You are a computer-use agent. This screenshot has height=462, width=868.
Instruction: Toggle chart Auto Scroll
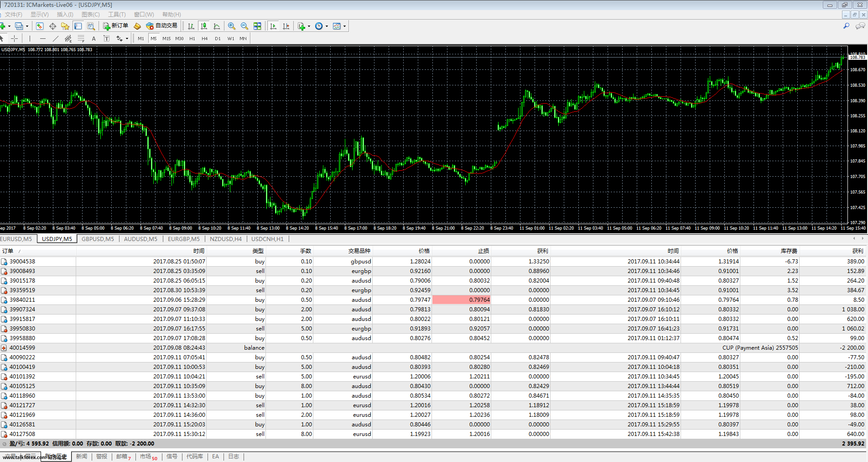pyautogui.click(x=273, y=26)
